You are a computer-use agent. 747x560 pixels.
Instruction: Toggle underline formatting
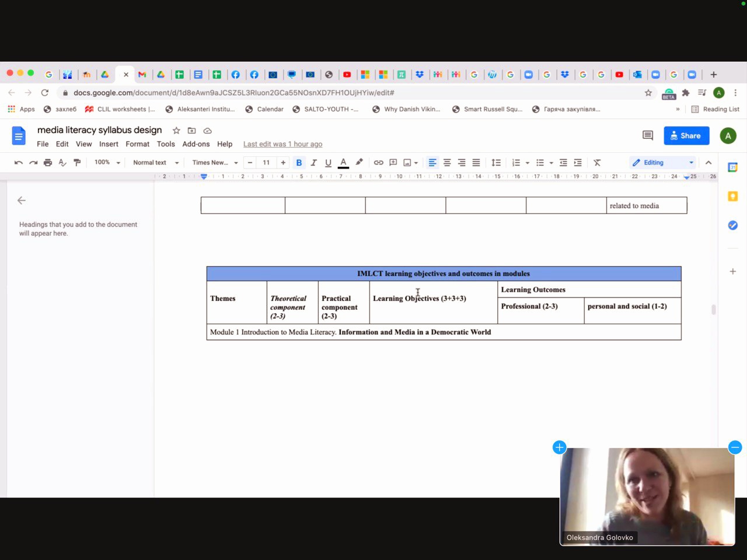328,163
